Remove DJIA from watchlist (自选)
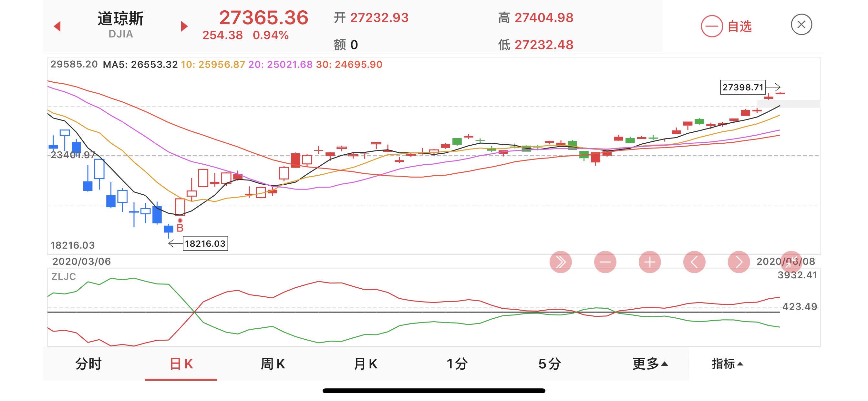Viewport: 868px width, 401px height. tap(726, 26)
